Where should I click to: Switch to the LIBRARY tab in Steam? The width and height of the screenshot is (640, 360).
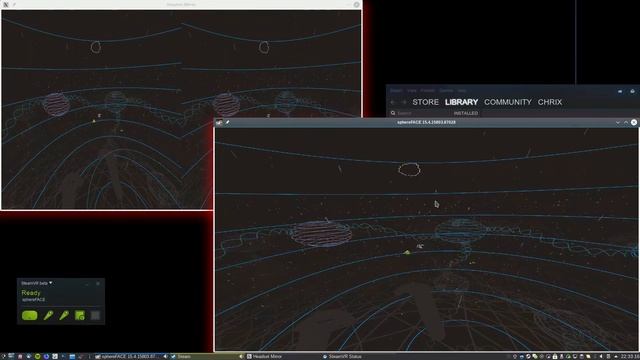461,102
